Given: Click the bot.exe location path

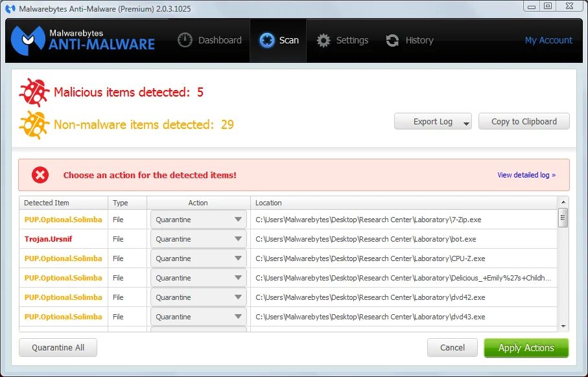Looking at the screenshot, I should (x=366, y=239).
